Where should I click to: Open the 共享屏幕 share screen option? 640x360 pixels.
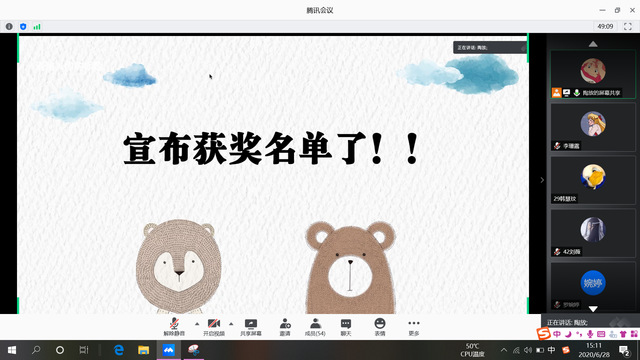click(251, 327)
